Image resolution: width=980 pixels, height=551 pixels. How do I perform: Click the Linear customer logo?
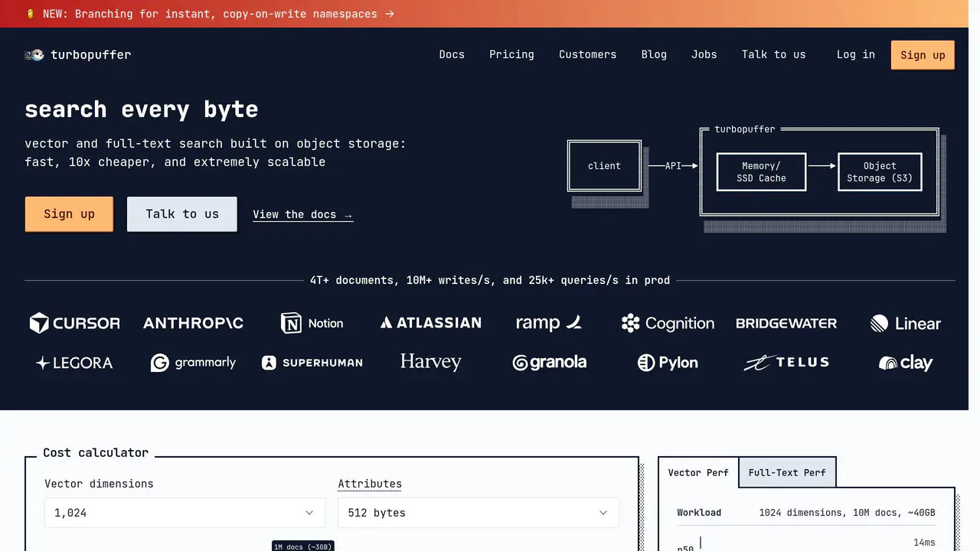(905, 324)
